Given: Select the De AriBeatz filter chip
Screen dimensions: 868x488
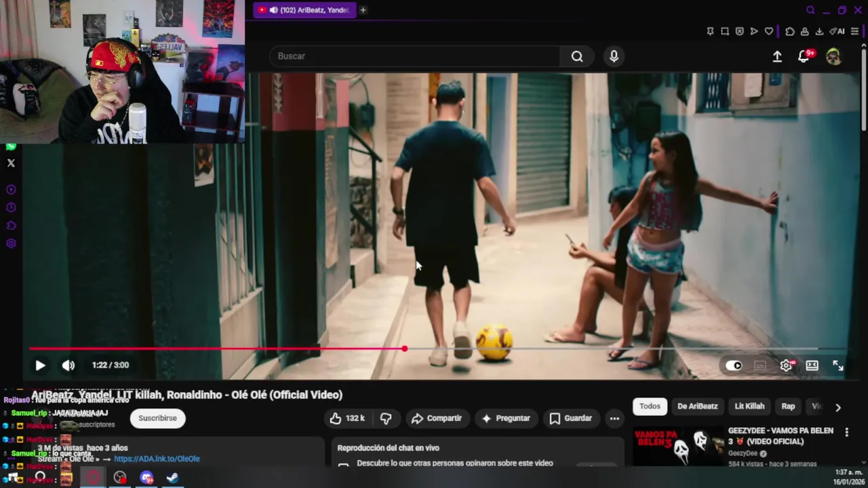Looking at the screenshot, I should 697,407.
